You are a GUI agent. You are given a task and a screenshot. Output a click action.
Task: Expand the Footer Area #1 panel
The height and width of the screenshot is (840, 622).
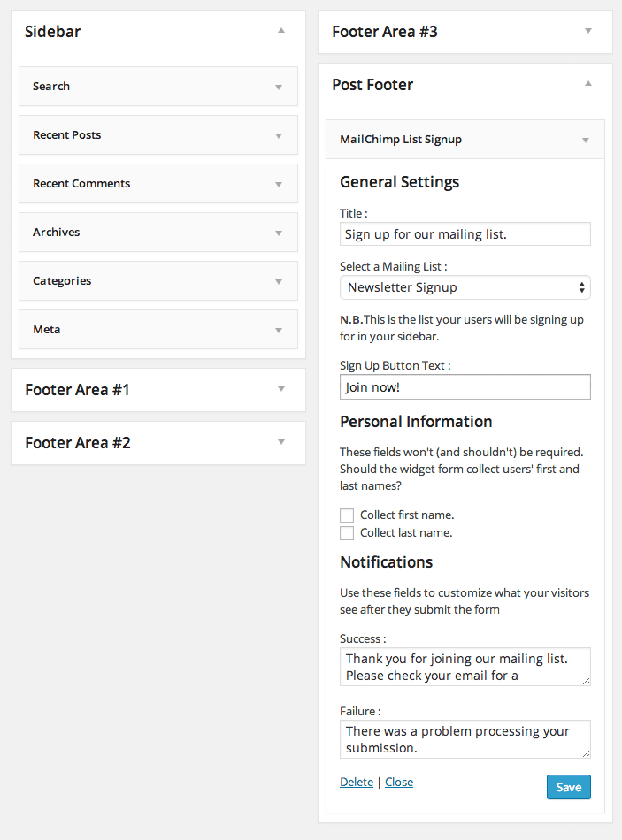pos(281,389)
